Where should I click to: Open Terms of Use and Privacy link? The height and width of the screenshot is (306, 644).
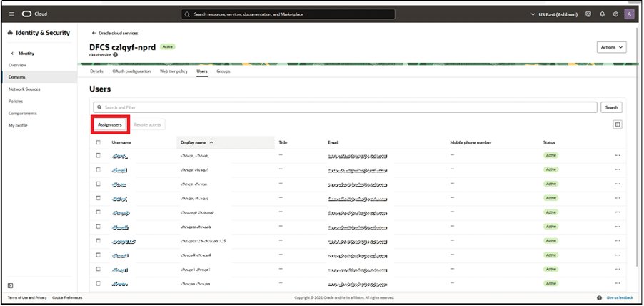[x=27, y=297]
